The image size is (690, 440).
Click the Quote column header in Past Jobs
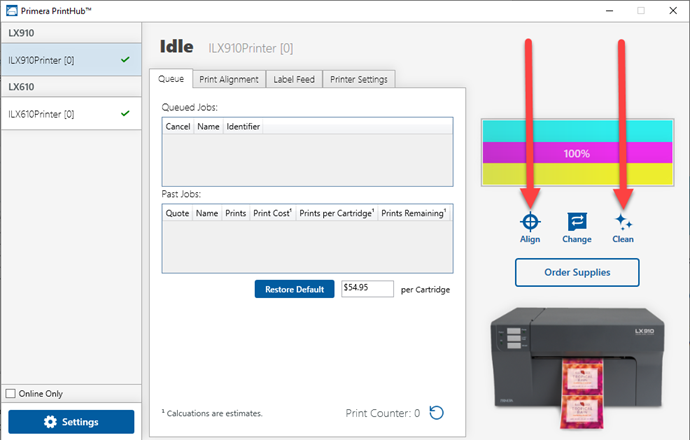(177, 213)
